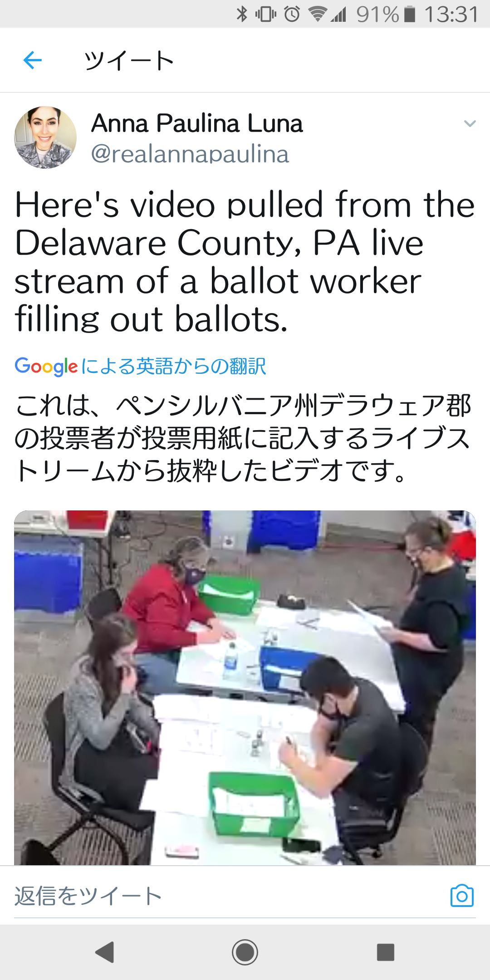Screen dimensions: 490x980
Task: Tap the Japanese translated tweet text
Action: 243,438
